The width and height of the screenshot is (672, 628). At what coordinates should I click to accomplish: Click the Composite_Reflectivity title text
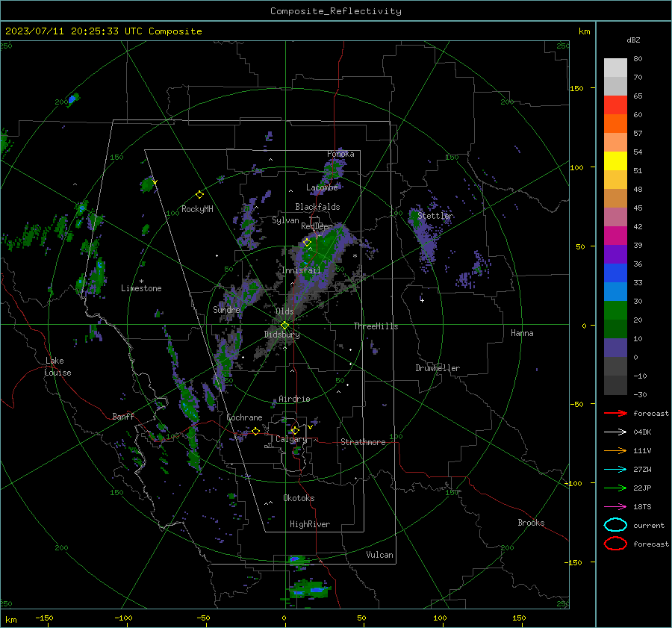pyautogui.click(x=336, y=11)
